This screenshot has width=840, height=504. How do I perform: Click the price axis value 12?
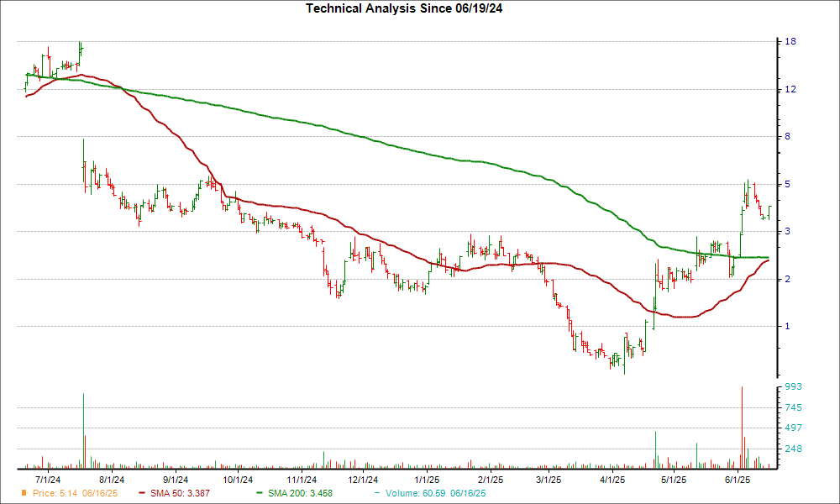coord(790,89)
